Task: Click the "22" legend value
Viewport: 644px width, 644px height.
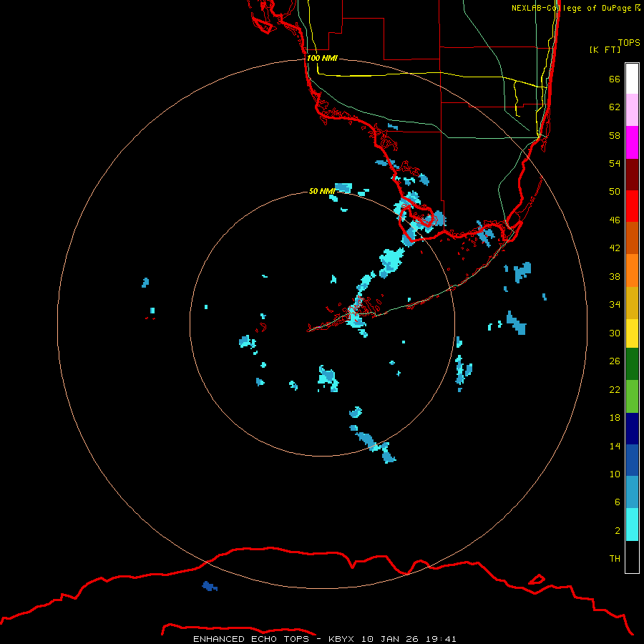Action: [x=615, y=389]
